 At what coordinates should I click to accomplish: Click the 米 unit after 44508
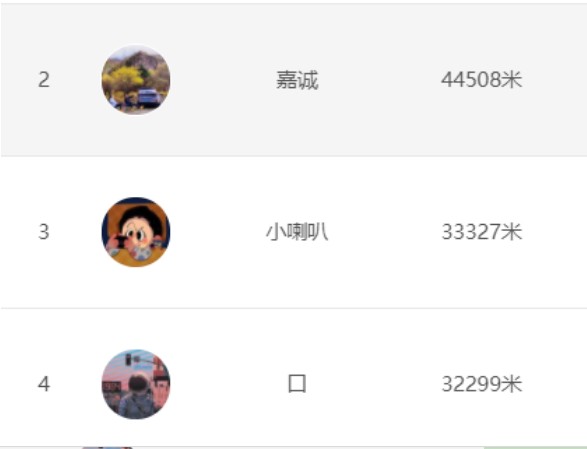pos(512,80)
